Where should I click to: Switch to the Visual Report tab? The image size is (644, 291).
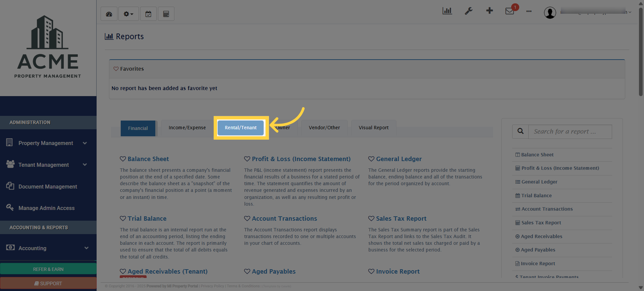374,128
